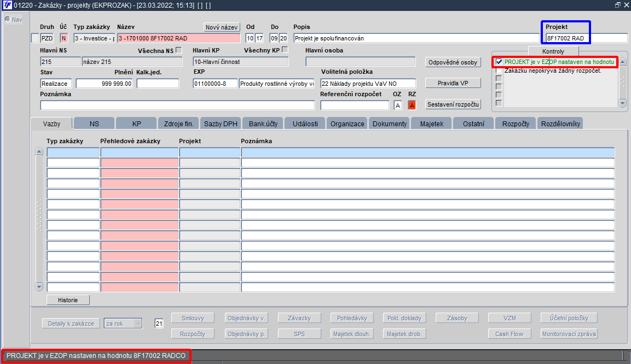This screenshot has height=364, width=631.
Task: Click the EXP code field 01100000-8
Action: [215, 84]
